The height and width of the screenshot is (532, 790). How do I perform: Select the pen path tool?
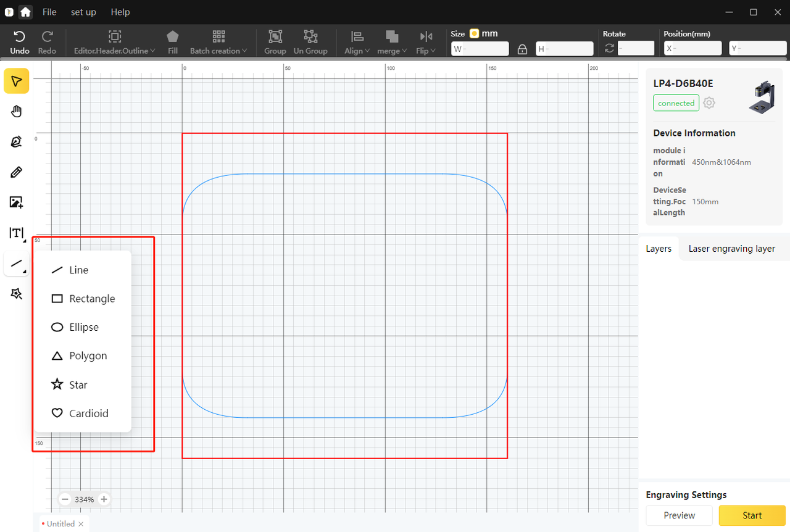pos(17,141)
